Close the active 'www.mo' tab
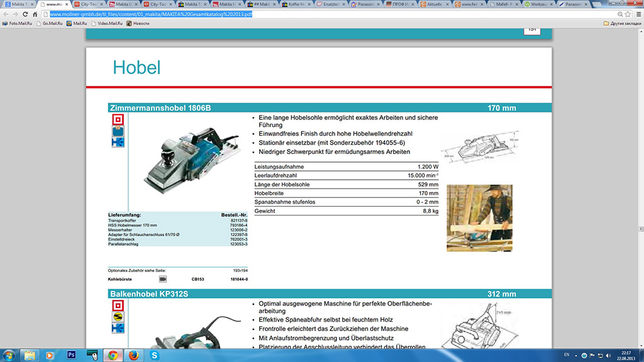644x362 pixels. (x=67, y=4)
